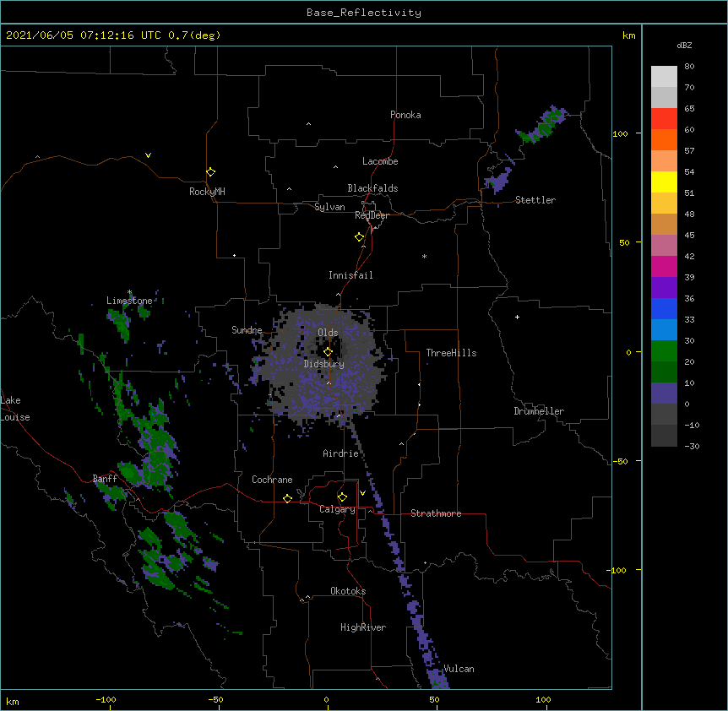Pick the orange 57–60 dBZ legend color
This screenshot has height=711, width=728.
pyautogui.click(x=664, y=139)
